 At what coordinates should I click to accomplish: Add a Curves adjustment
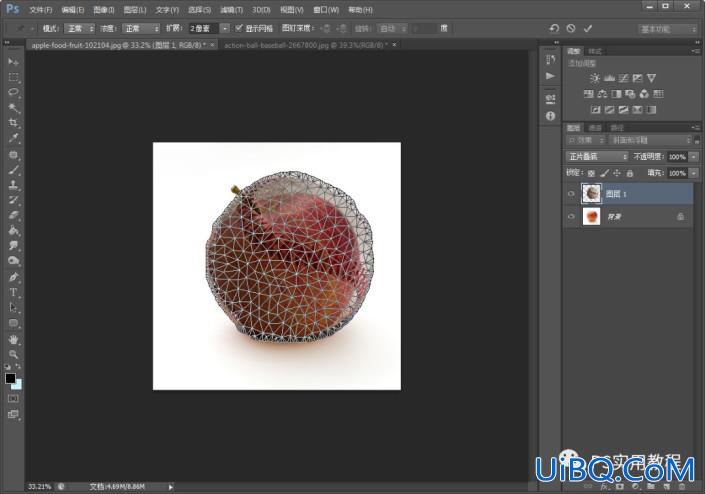pos(623,78)
